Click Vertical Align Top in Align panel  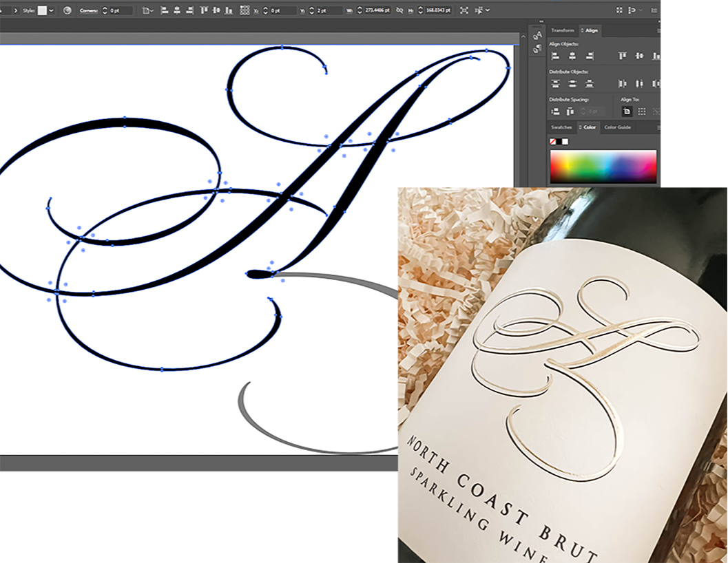tap(623, 56)
